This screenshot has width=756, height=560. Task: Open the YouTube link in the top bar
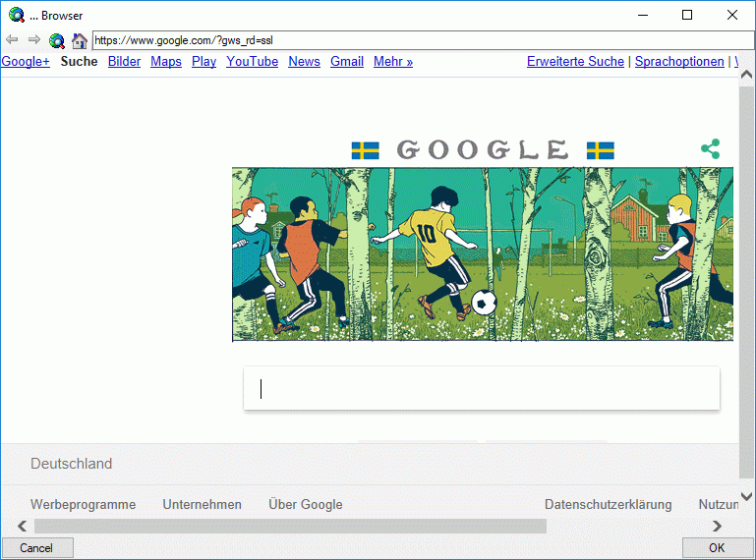252,62
